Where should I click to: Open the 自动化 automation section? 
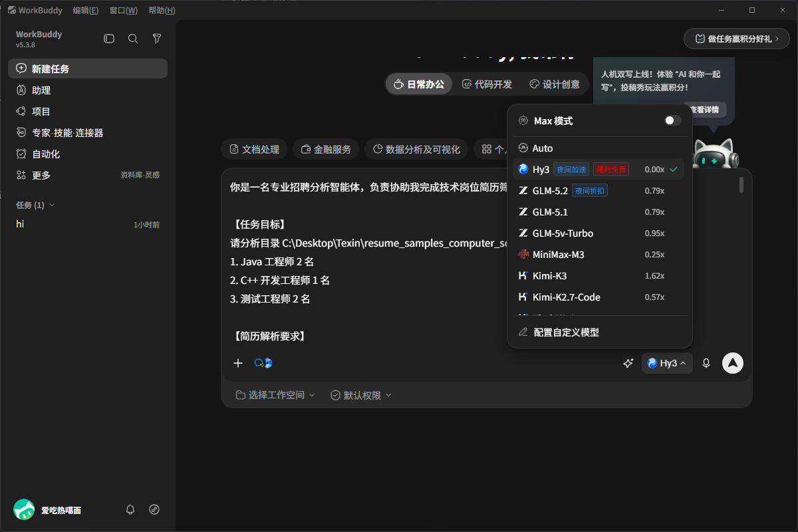88,154
